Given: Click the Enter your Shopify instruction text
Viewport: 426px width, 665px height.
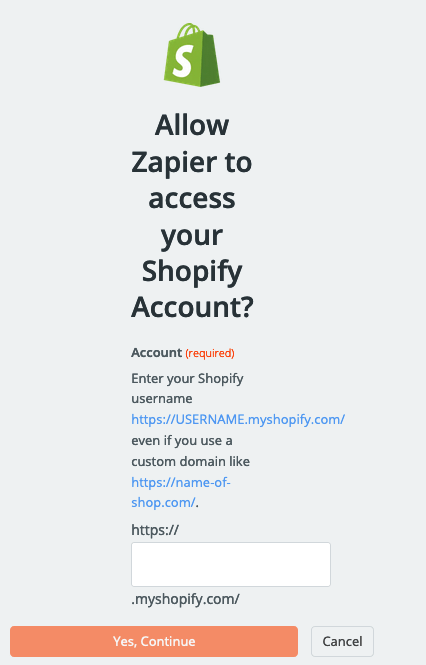Looking at the screenshot, I should (187, 378).
